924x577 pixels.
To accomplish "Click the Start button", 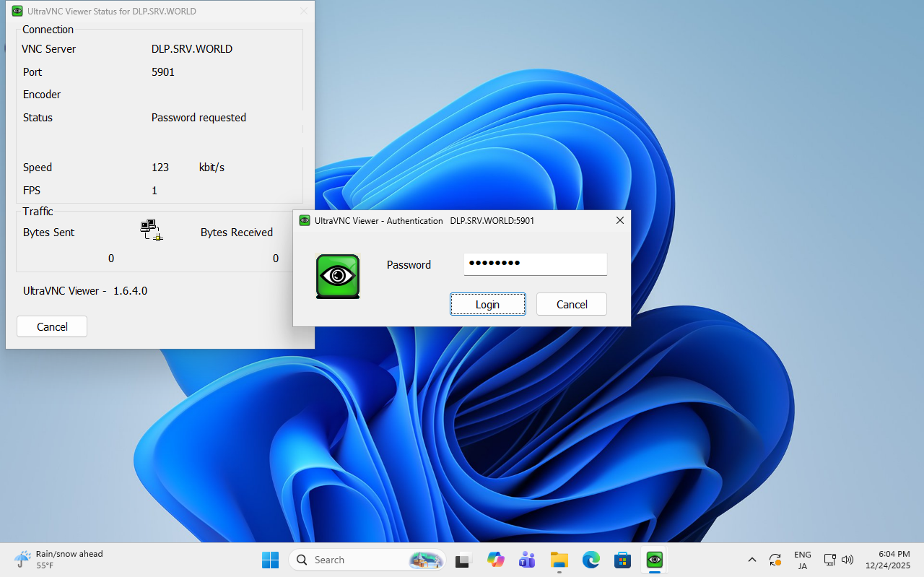I will (270, 560).
